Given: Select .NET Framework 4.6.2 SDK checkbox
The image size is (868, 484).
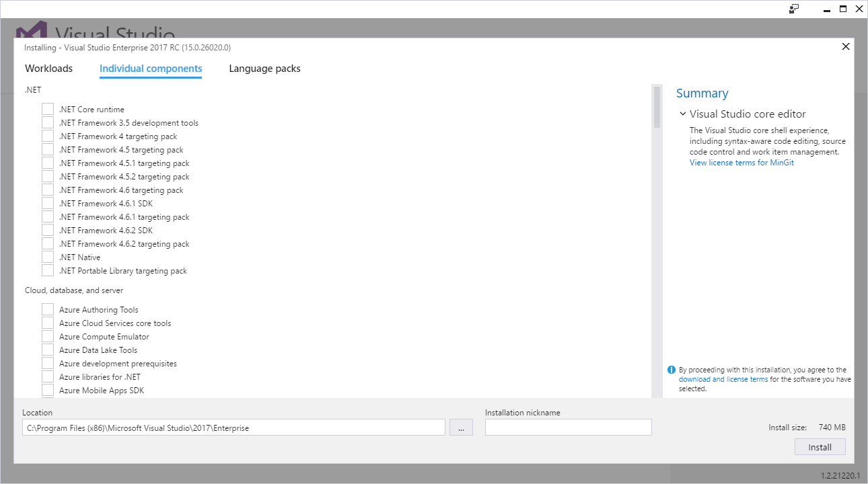Looking at the screenshot, I should (x=48, y=230).
